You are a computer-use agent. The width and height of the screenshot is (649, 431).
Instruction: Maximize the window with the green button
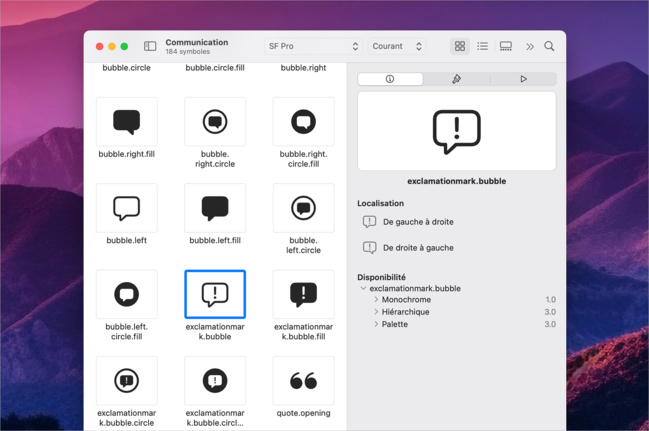point(124,46)
